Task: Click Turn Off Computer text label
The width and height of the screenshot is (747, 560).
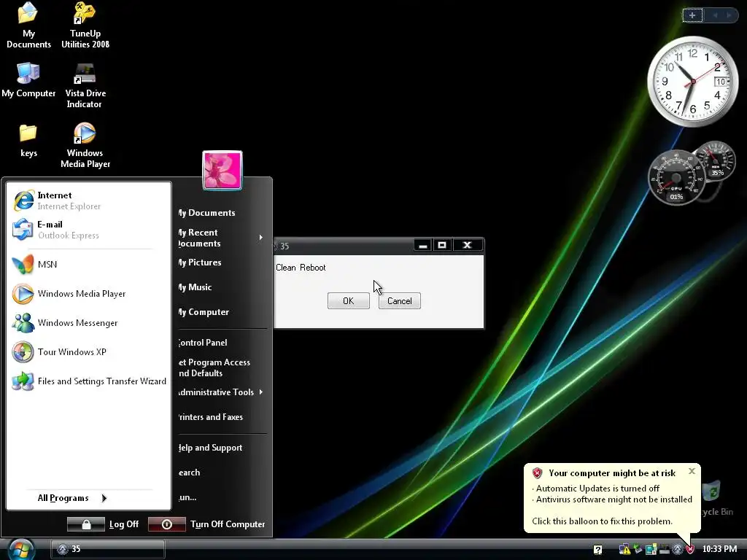Action: tap(228, 524)
